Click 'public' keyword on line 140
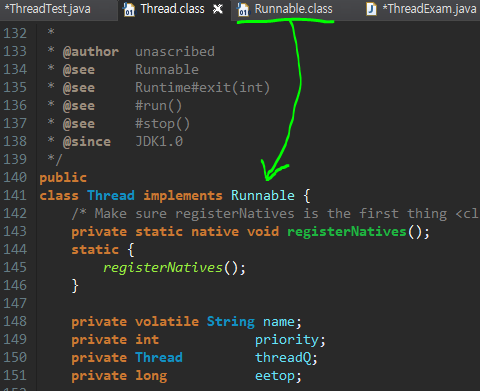Image resolution: width=480 pixels, height=391 pixels. [63, 178]
